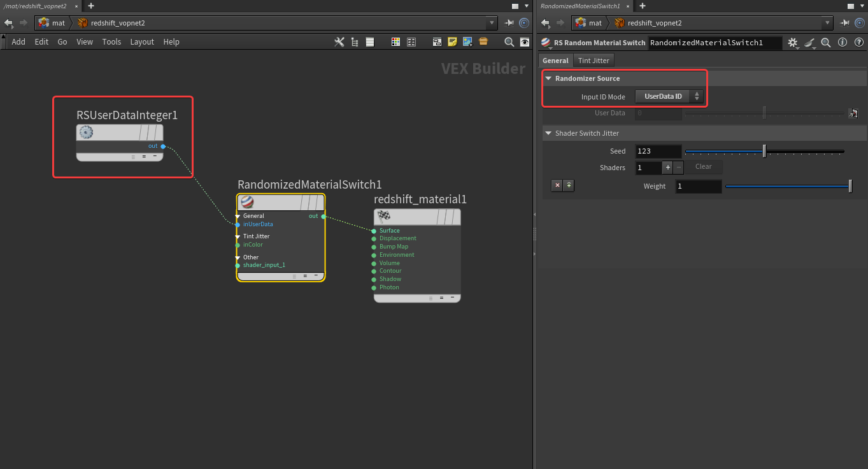Viewport: 868px width, 469px height.
Task: Collapse the Shader Switch Jitter section
Action: (x=548, y=133)
